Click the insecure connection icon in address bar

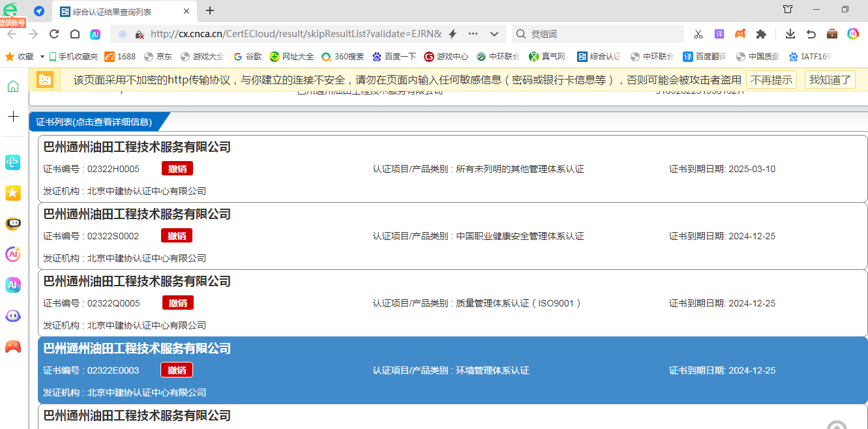(139, 34)
